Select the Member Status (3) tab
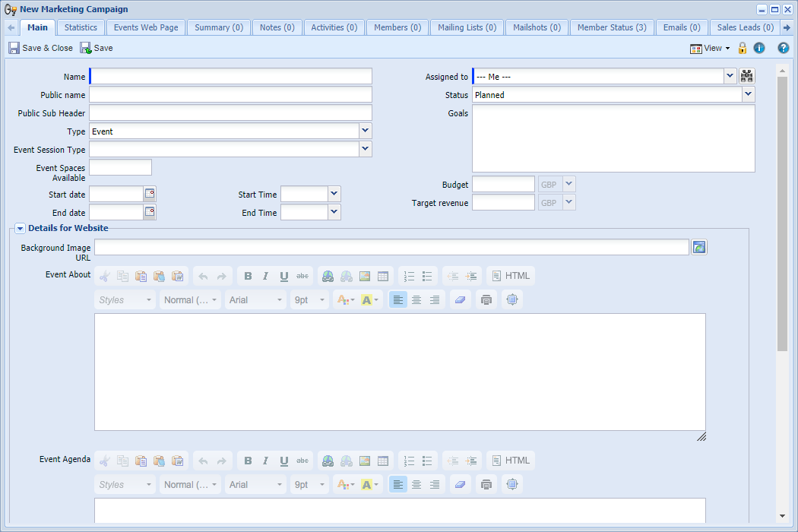Image resolution: width=798 pixels, height=532 pixels. point(612,27)
